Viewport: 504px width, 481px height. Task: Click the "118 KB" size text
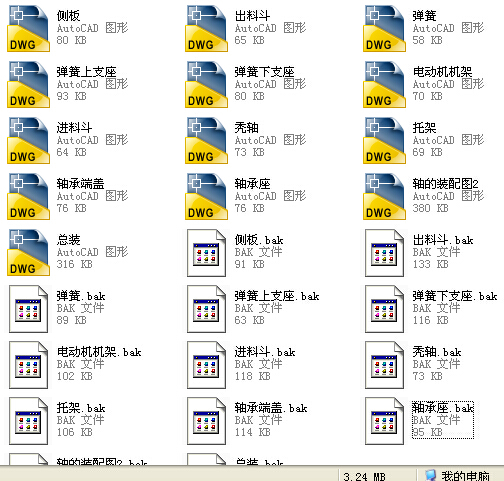tap(252, 376)
